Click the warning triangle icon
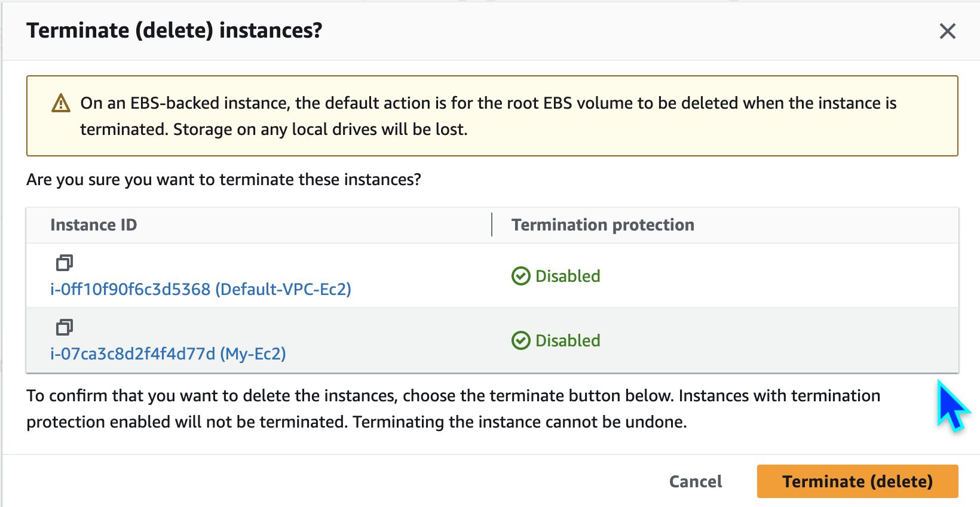 tap(61, 103)
